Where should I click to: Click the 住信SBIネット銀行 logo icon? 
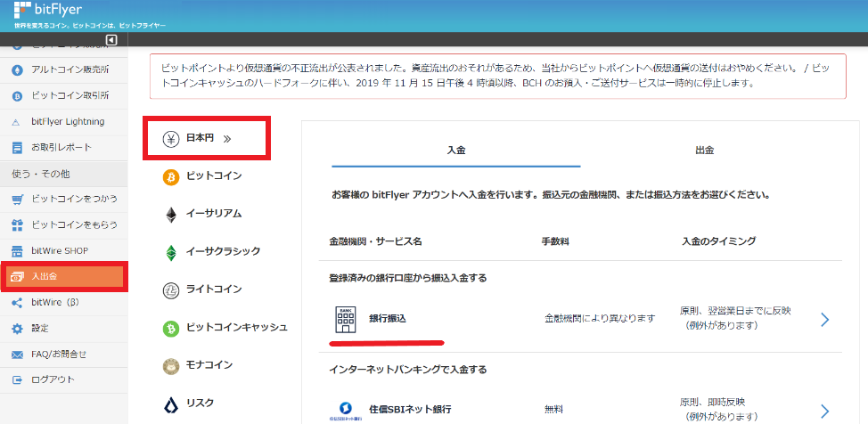[x=346, y=412]
